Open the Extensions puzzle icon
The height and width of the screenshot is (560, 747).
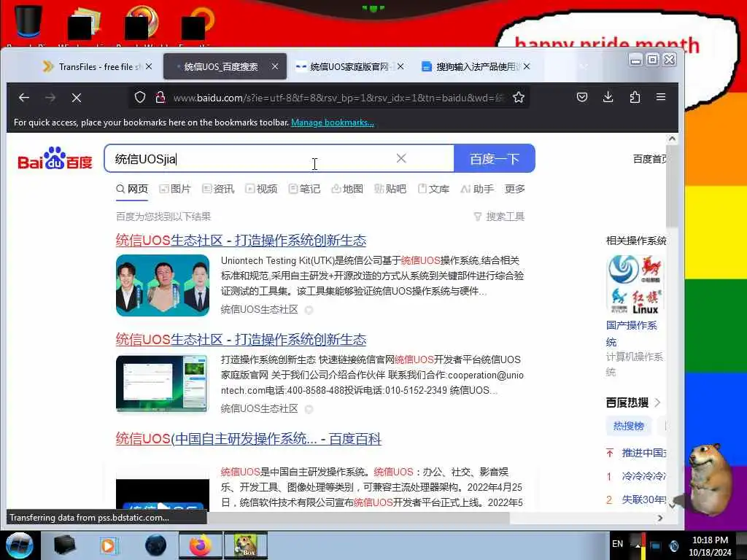click(635, 97)
